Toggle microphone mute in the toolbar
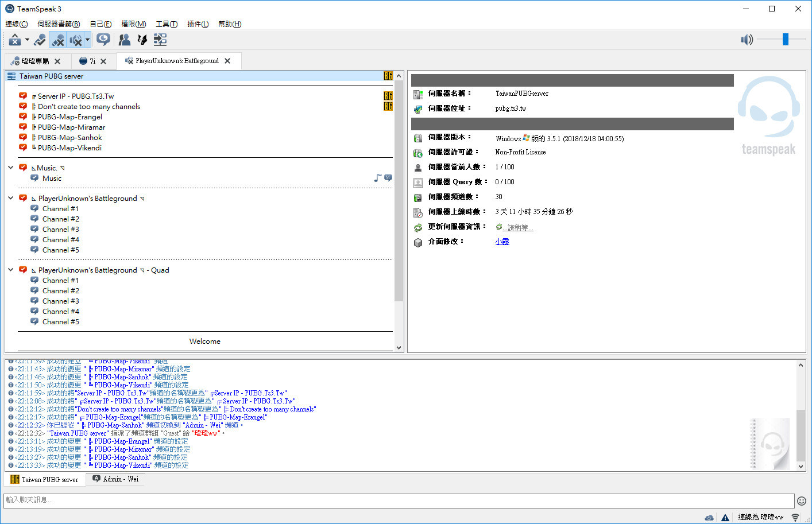This screenshot has width=812, height=524. point(58,40)
